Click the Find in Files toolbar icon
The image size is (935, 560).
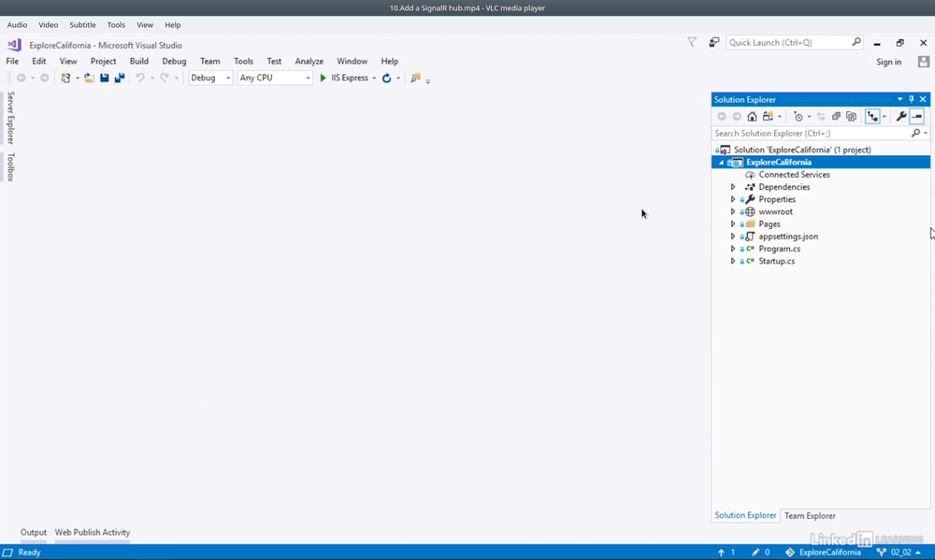[x=416, y=79]
